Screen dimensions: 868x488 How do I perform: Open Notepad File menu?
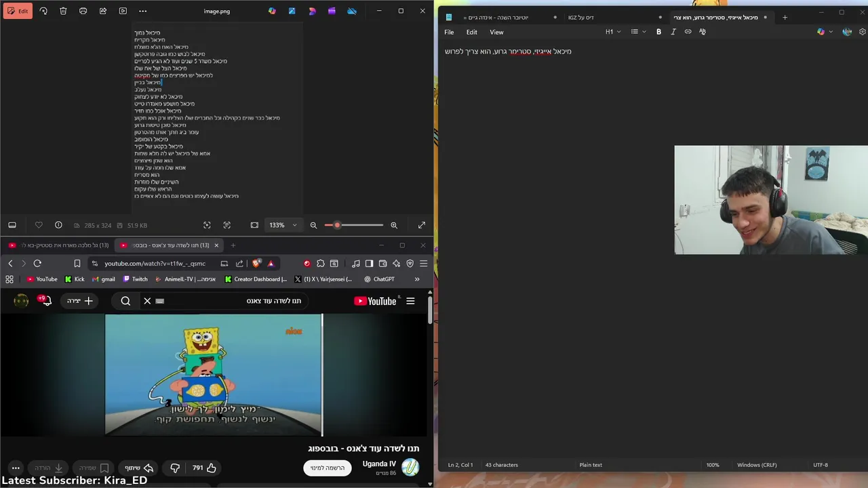click(x=449, y=32)
